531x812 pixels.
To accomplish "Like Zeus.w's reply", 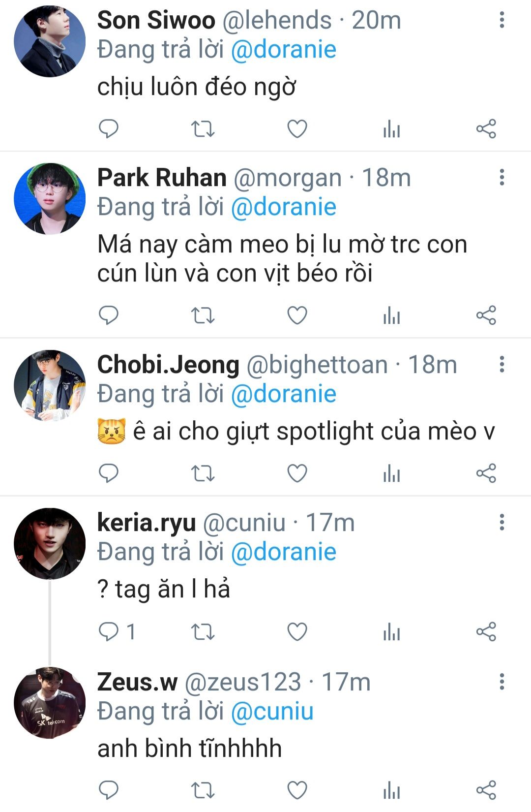I will click(x=297, y=790).
